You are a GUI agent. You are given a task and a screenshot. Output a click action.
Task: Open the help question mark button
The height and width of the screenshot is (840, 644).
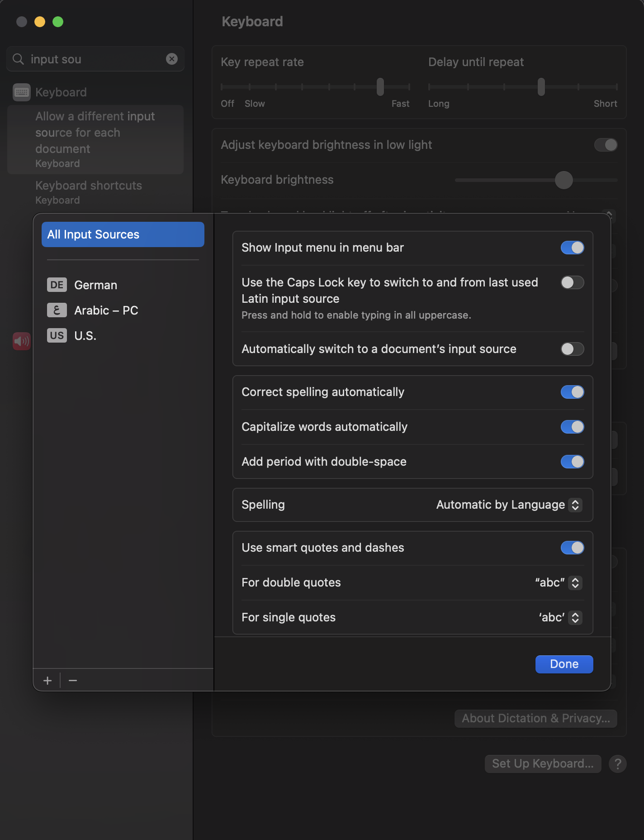(618, 764)
